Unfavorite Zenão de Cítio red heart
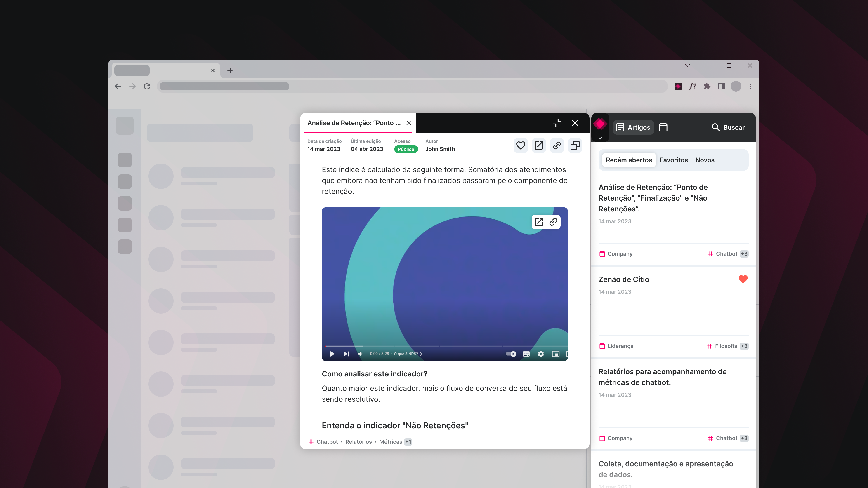Image resolution: width=868 pixels, height=488 pixels. coord(743,279)
